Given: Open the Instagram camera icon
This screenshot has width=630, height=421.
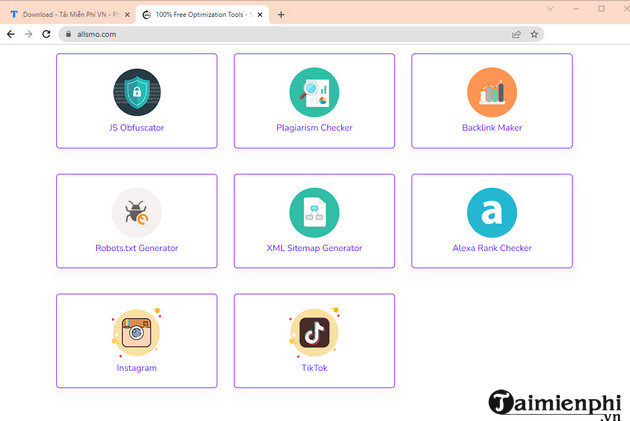Looking at the screenshot, I should pyautogui.click(x=137, y=332).
